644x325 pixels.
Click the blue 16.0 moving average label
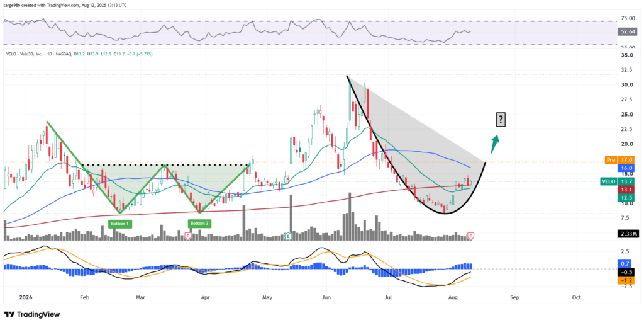[x=626, y=168]
